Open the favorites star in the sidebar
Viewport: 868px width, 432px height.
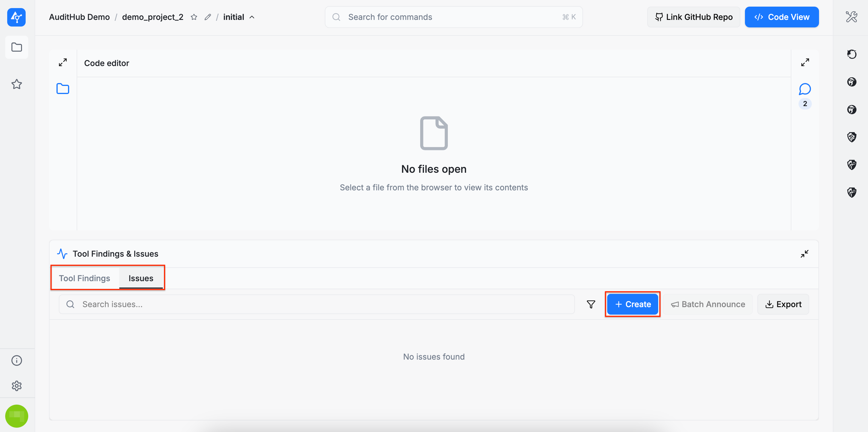16,84
